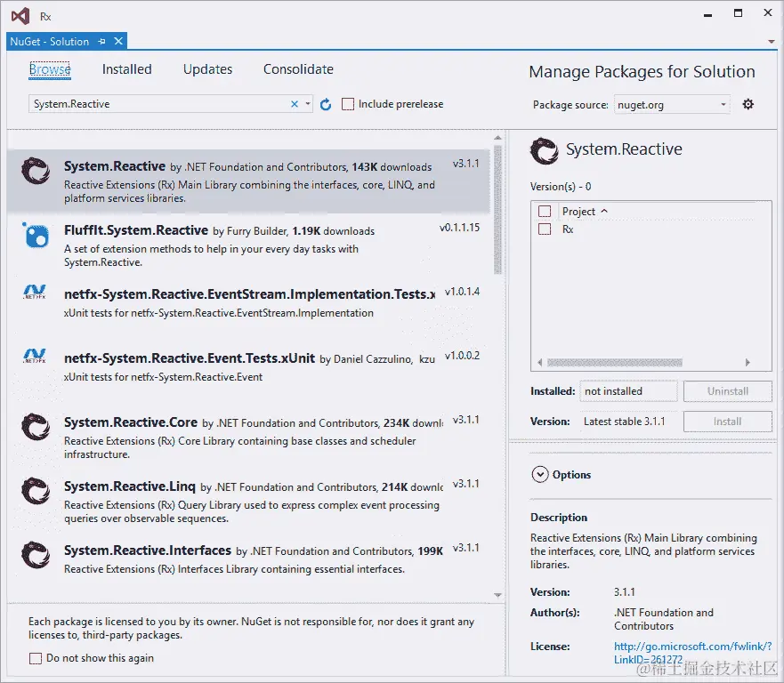Click the System.Reactive.Core package icon
784x683 pixels.
pyautogui.click(x=36, y=427)
